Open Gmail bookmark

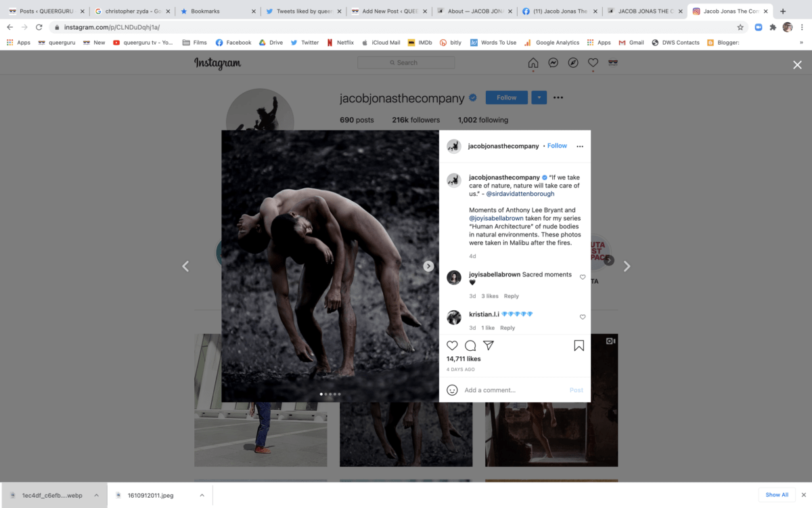pos(631,43)
